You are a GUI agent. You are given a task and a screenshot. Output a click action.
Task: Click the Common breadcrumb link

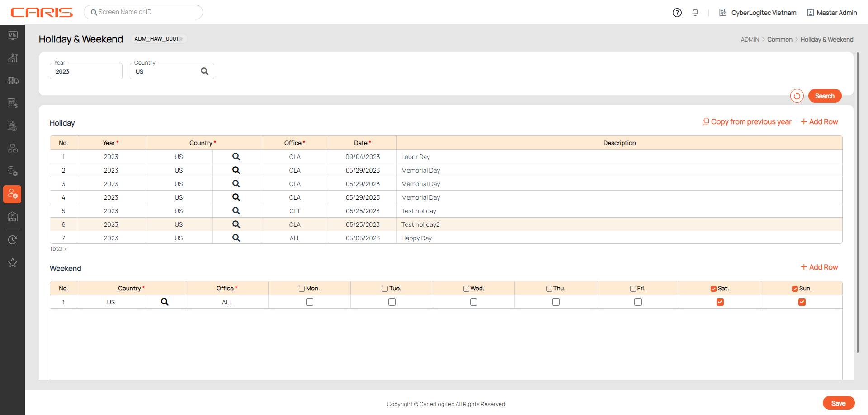coord(779,40)
